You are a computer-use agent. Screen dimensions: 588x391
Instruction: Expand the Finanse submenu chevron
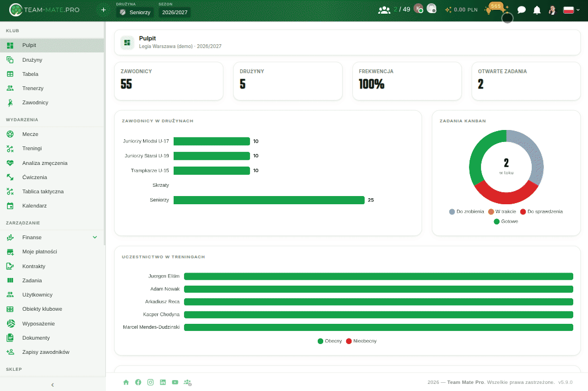[95, 238]
